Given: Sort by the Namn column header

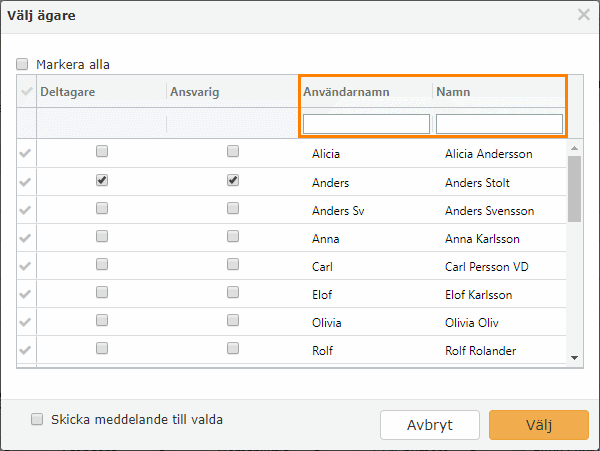Looking at the screenshot, I should pos(453,92).
